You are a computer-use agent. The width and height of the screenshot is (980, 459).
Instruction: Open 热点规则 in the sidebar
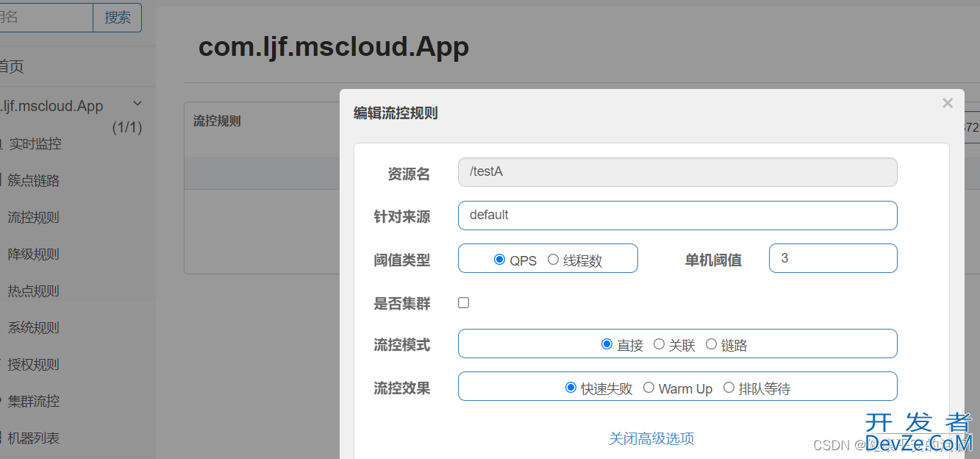[34, 291]
